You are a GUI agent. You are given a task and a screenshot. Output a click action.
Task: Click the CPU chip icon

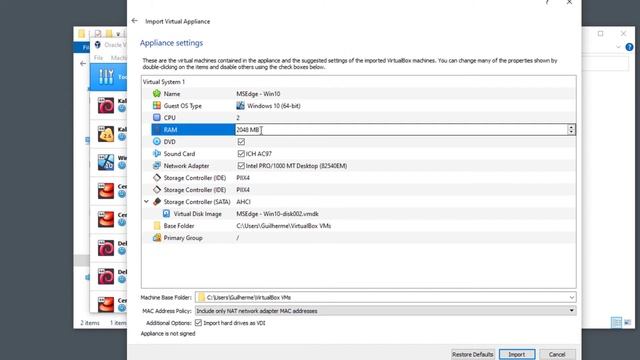157,118
